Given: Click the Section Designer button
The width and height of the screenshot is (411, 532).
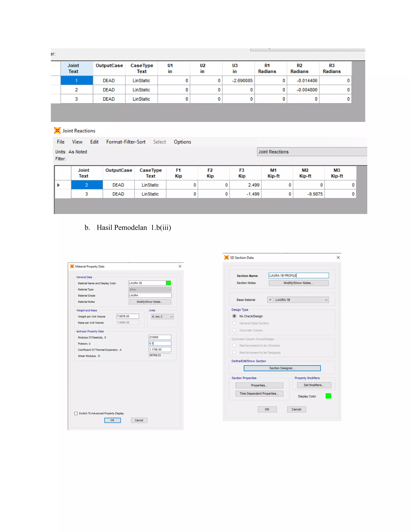Looking at the screenshot, I should pyautogui.click(x=282, y=368).
